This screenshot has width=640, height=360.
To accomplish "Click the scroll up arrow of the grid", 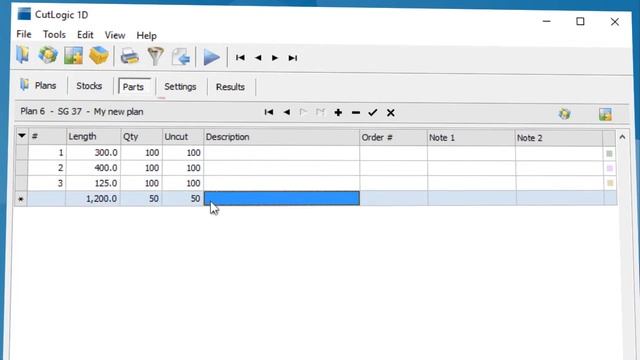I will tap(622, 138).
